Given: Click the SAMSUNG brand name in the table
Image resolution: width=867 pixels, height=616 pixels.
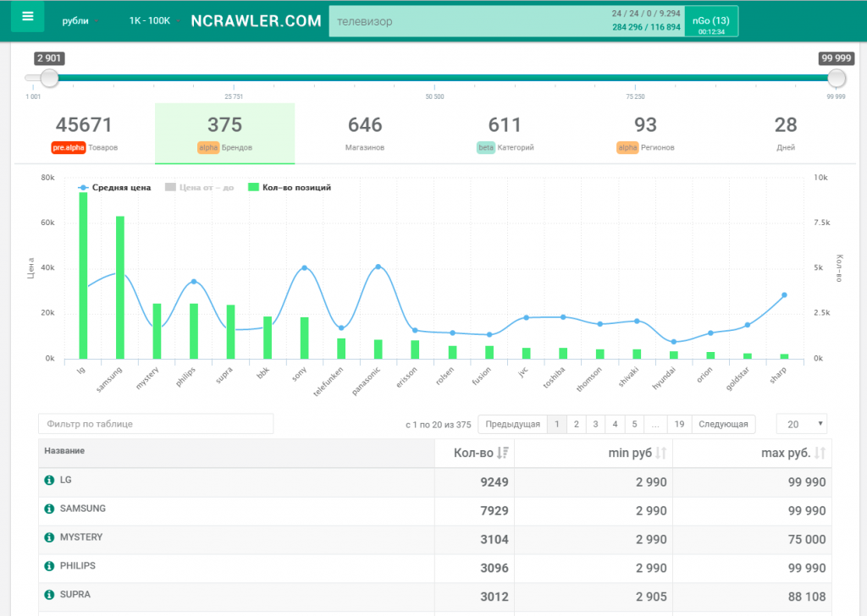Looking at the screenshot, I should click(83, 509).
